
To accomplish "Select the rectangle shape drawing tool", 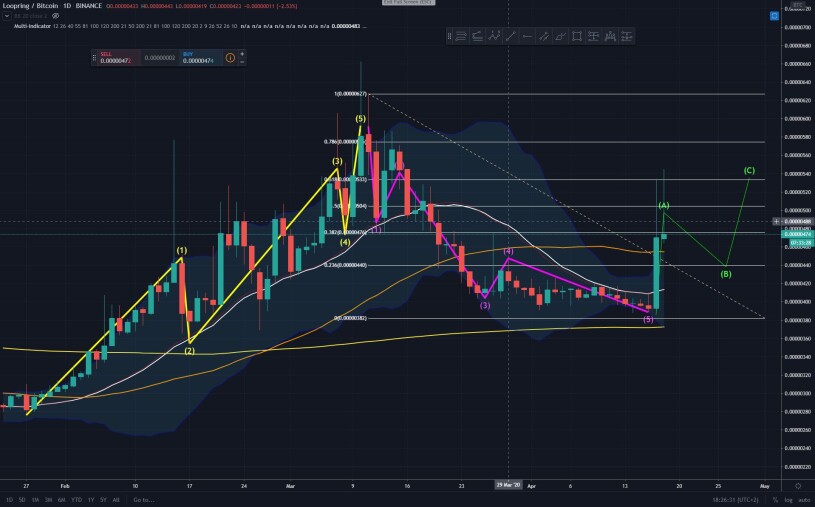I will pos(577,36).
